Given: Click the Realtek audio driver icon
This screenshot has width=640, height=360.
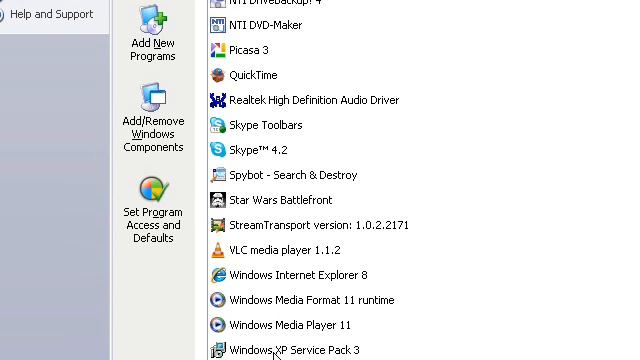Looking at the screenshot, I should [218, 100].
